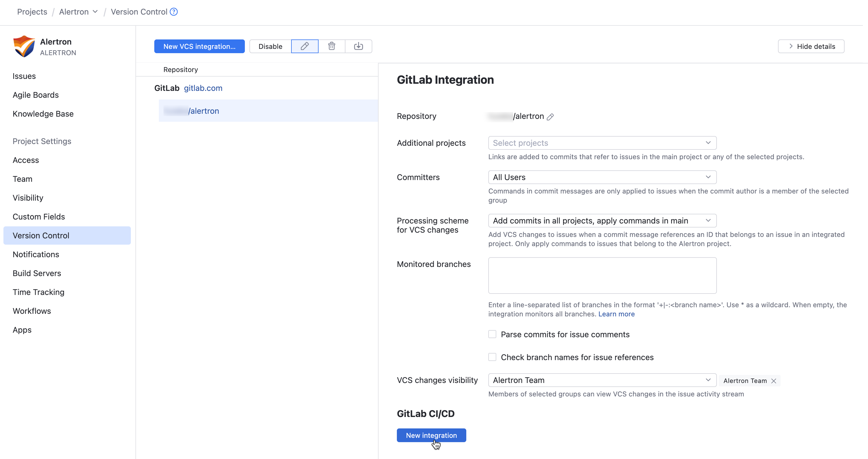The height and width of the screenshot is (459, 868).
Task: Open the Committers All Users dropdown
Action: [x=602, y=177]
